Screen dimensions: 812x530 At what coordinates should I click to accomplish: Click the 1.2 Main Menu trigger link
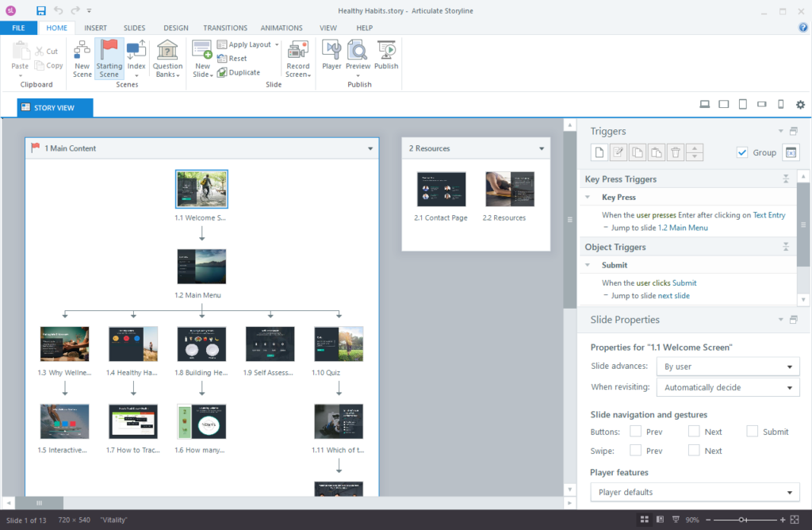click(683, 228)
